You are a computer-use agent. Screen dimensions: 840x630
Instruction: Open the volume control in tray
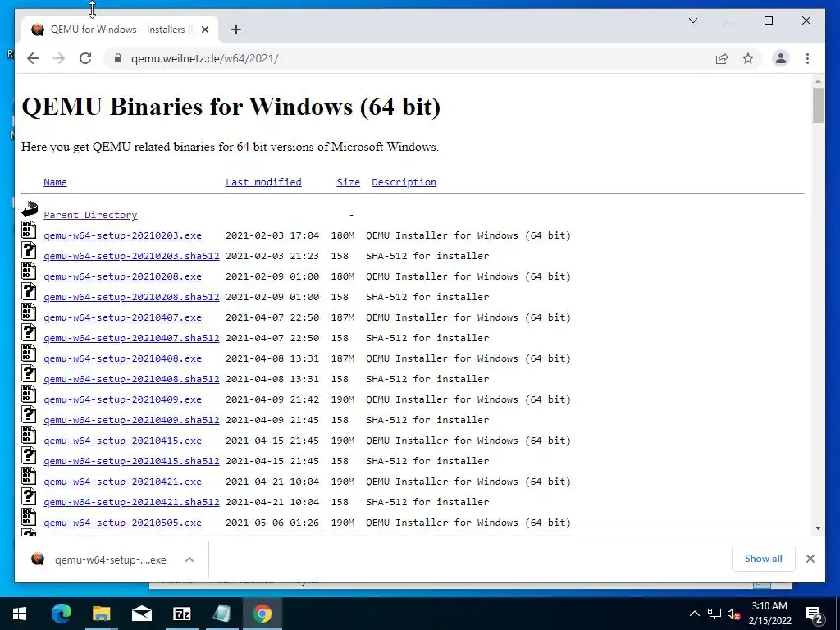point(733,614)
